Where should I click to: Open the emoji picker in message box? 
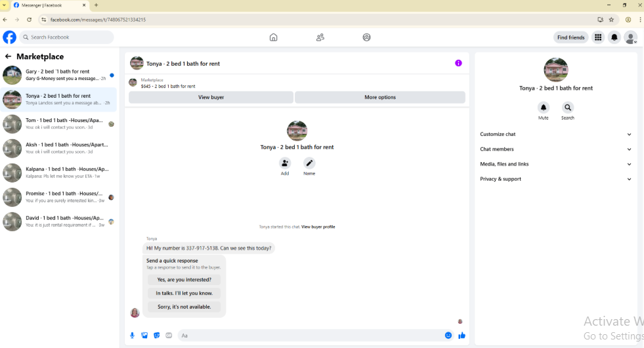[x=448, y=336]
